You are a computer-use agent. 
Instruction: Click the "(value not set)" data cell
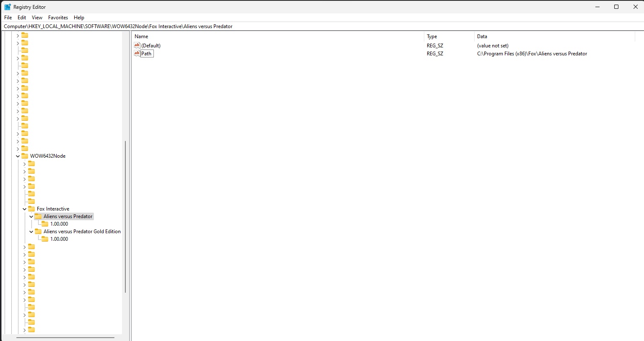tap(493, 46)
